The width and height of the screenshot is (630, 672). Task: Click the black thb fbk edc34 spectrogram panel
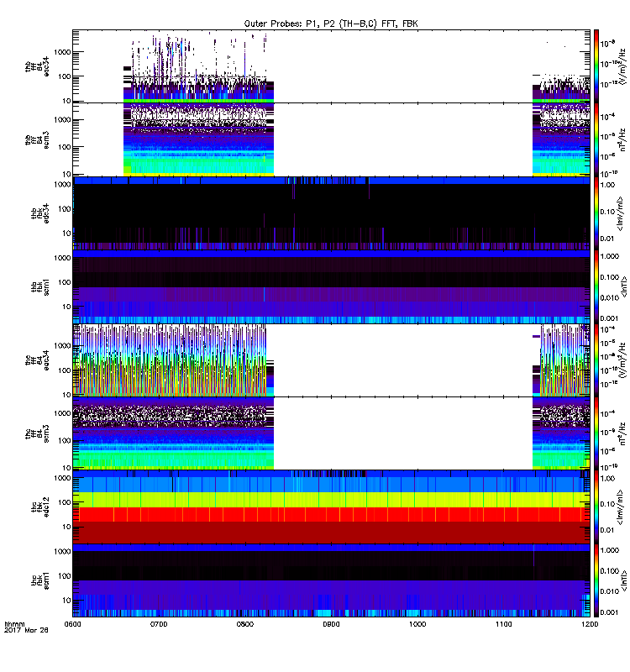pyautogui.click(x=331, y=213)
